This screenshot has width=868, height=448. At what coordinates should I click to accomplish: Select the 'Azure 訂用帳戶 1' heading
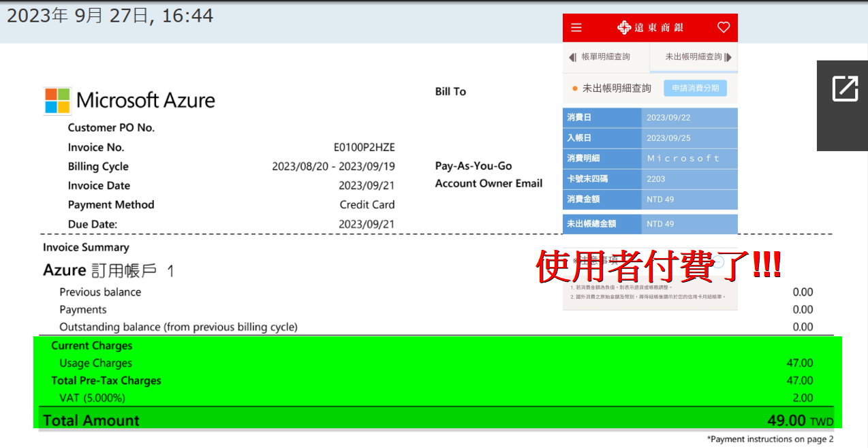(109, 270)
